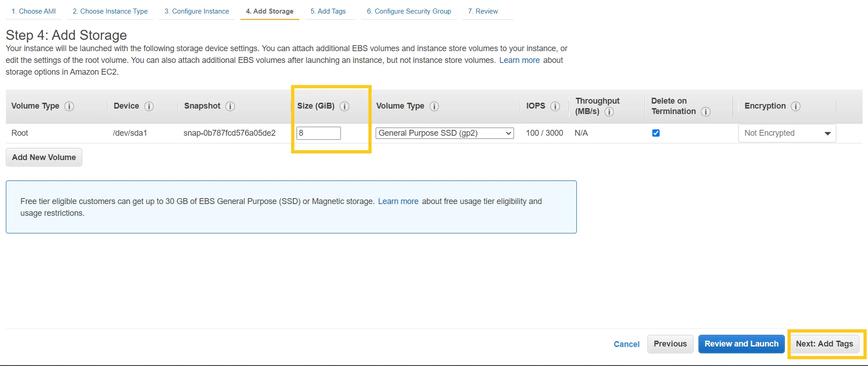Open General Purpose SSD (gp2) dropdown

(x=444, y=133)
